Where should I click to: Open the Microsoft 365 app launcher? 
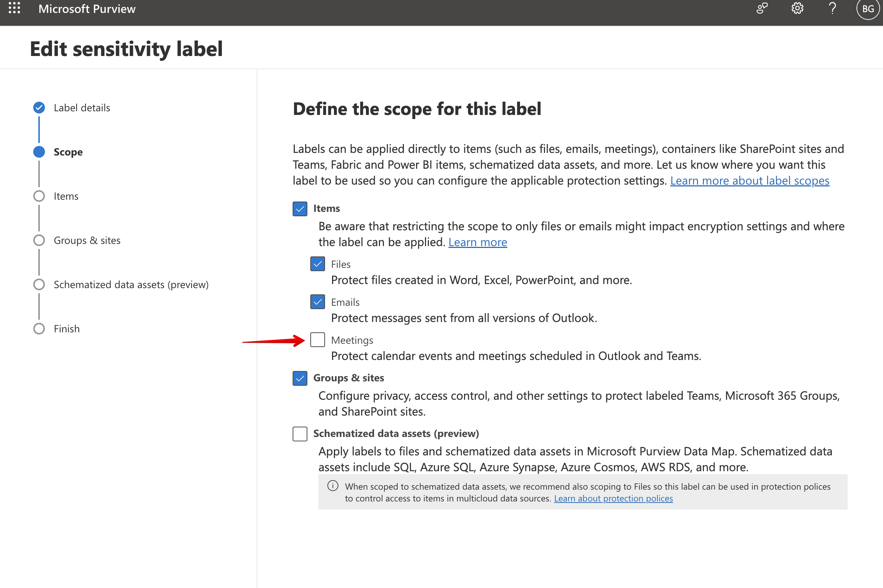point(14,8)
